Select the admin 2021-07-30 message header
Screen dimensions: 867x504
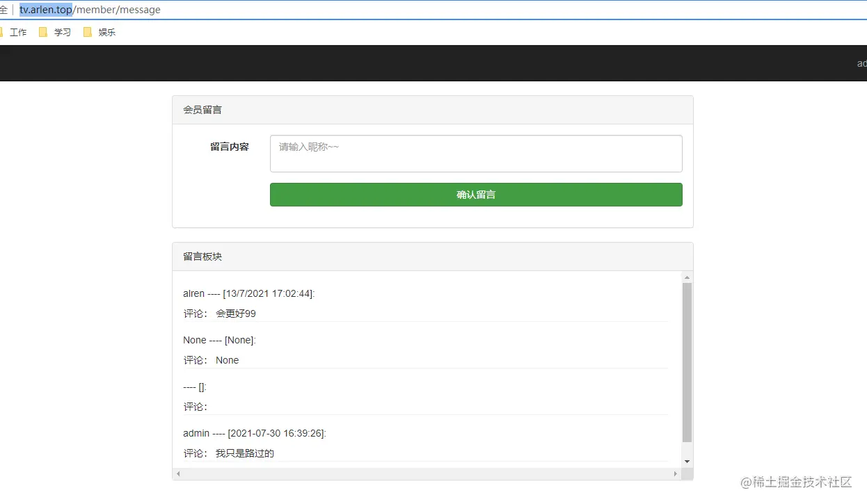255,433
